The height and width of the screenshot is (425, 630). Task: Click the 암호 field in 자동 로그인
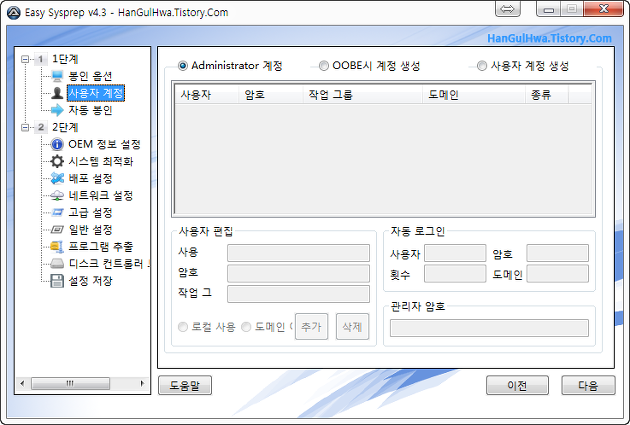coord(558,253)
